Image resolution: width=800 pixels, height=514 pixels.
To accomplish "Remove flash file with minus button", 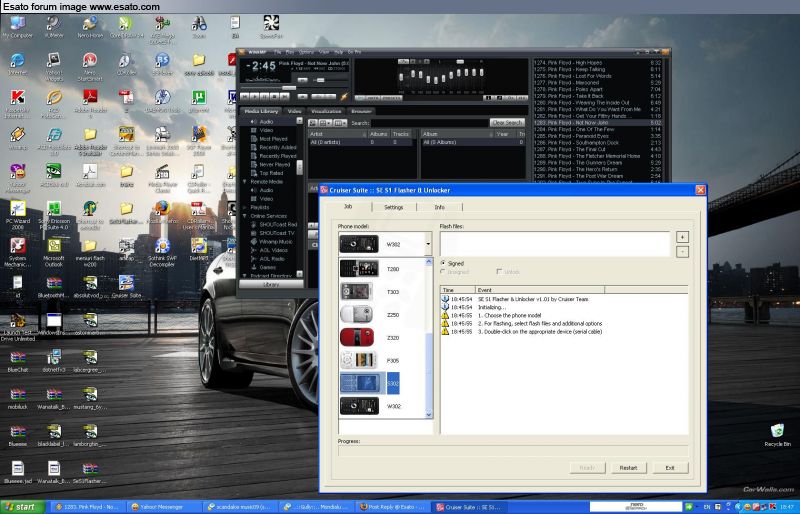I will (682, 252).
